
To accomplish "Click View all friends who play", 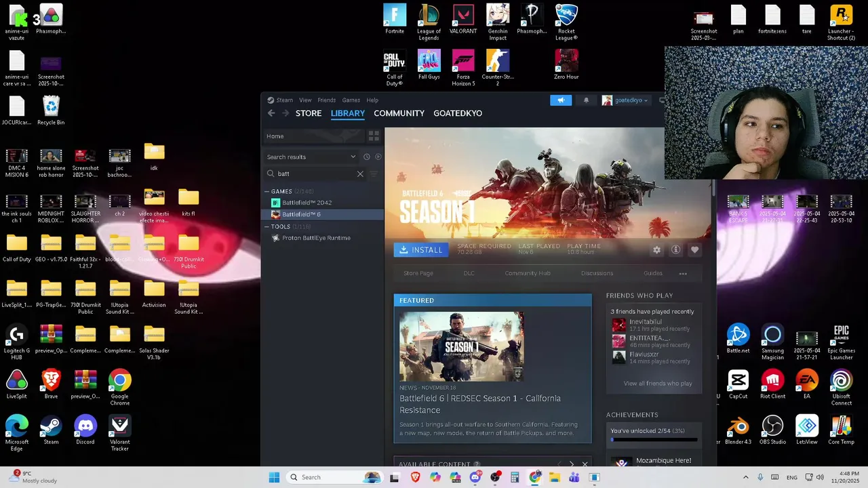I will (x=658, y=384).
